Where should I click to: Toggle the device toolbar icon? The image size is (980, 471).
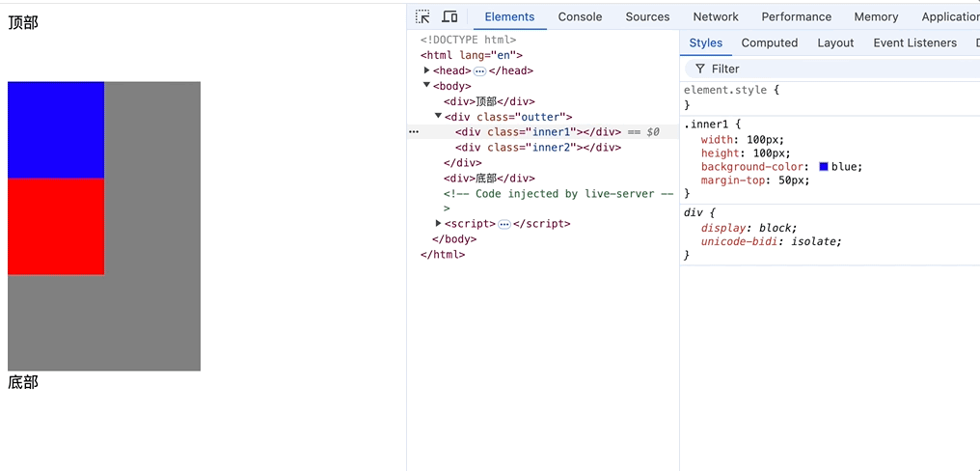point(449,16)
